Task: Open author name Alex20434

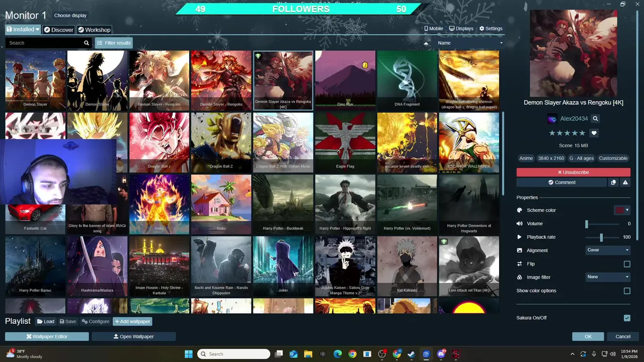Action: pos(574,119)
